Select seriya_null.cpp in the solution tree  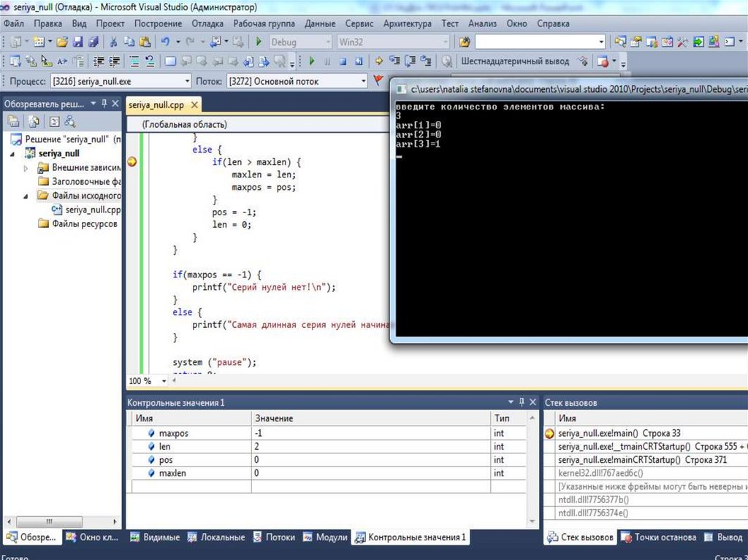click(x=92, y=210)
